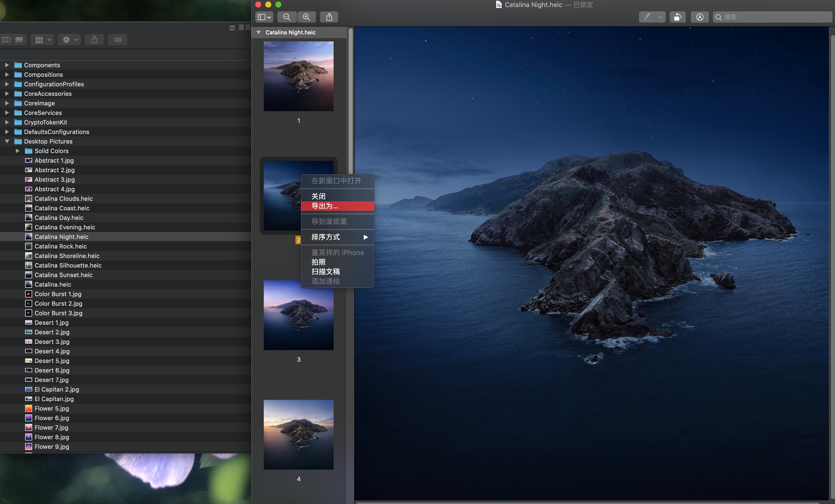Collapse the Catalina Night.heic sidebar group
The width and height of the screenshot is (835, 504).
(258, 33)
